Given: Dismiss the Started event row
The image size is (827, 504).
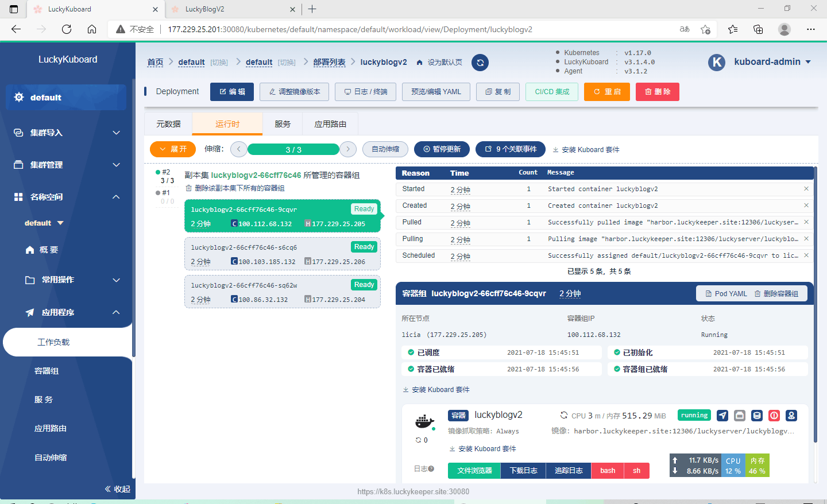Looking at the screenshot, I should point(806,189).
